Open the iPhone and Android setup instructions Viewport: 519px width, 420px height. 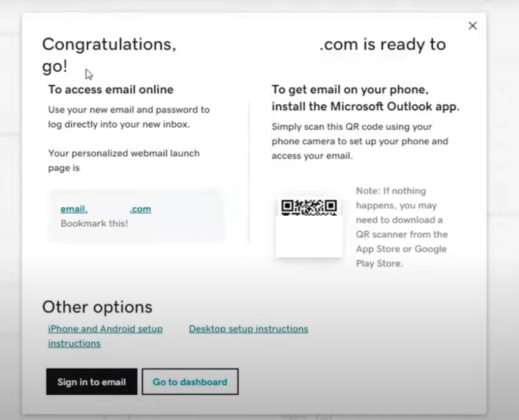[105, 329]
